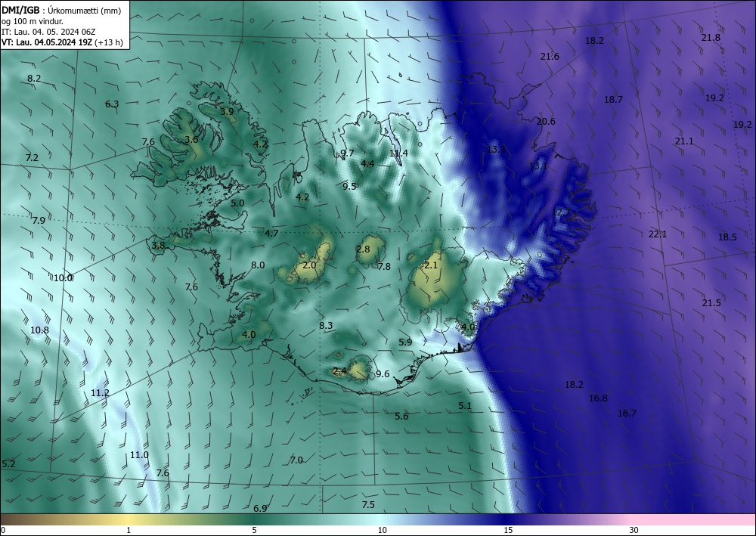
Task: Click the map value '5.6'
Action: tap(401, 416)
